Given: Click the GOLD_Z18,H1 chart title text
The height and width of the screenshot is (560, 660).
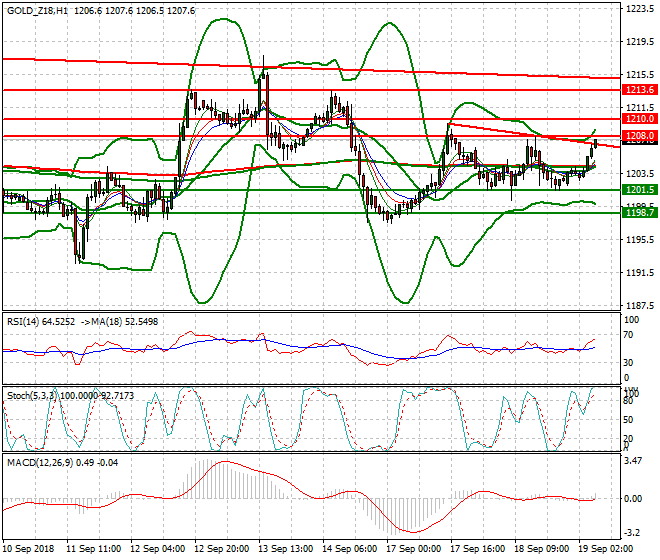Looking at the screenshot, I should pos(37,11).
